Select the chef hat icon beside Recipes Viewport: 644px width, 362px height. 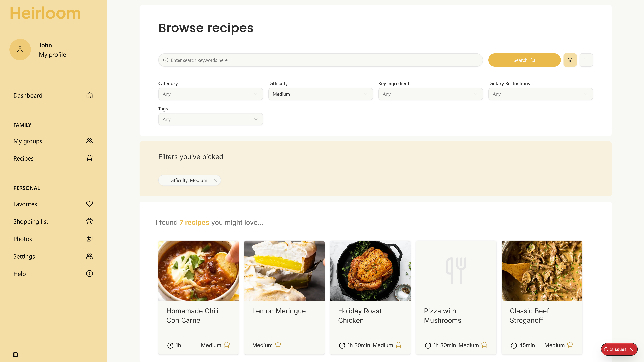[89, 158]
